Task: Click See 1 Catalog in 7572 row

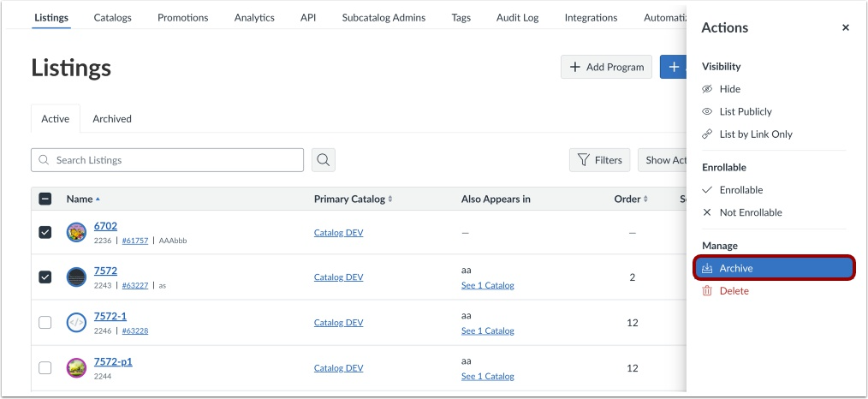Action: [488, 286]
